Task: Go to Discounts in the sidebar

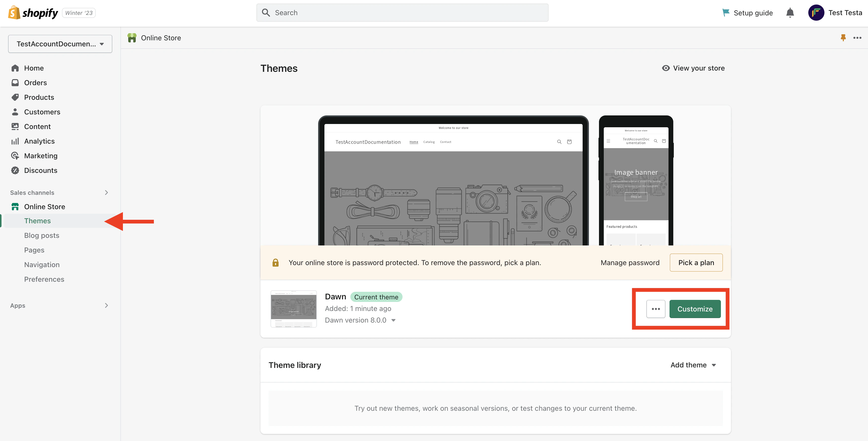Action: pos(41,170)
